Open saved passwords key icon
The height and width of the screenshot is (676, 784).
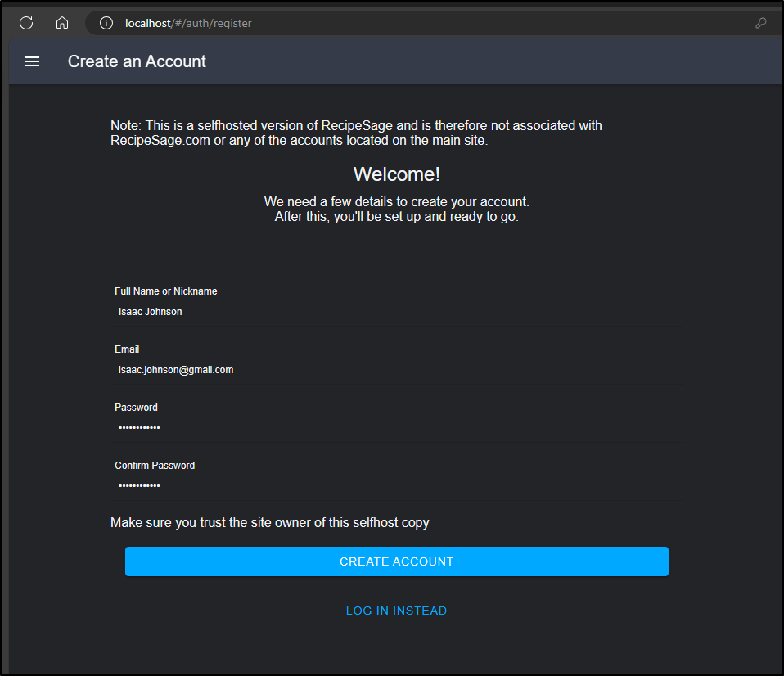point(760,23)
